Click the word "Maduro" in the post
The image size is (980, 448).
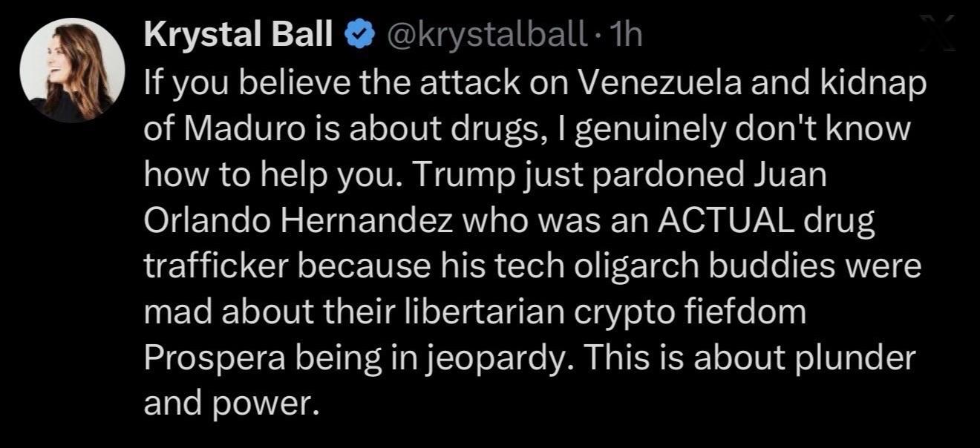(x=237, y=129)
